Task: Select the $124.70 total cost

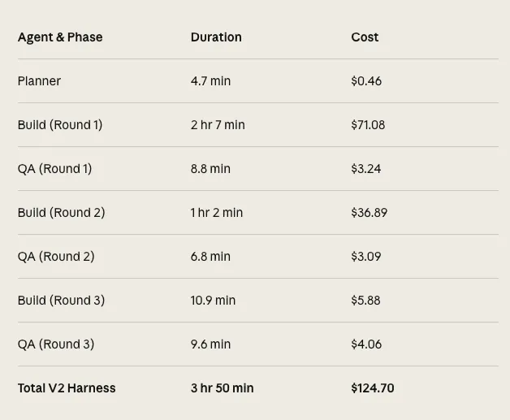Action: coord(373,388)
